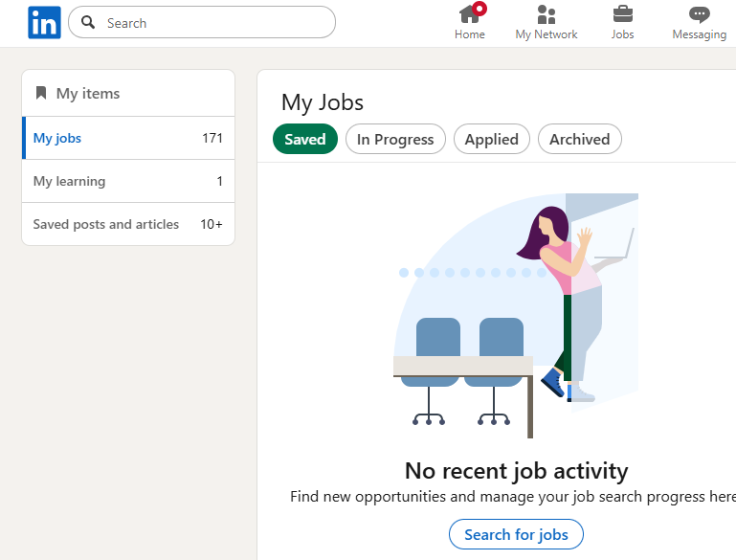Open Saved posts and articles
This screenshot has width=736, height=560.
pos(105,224)
